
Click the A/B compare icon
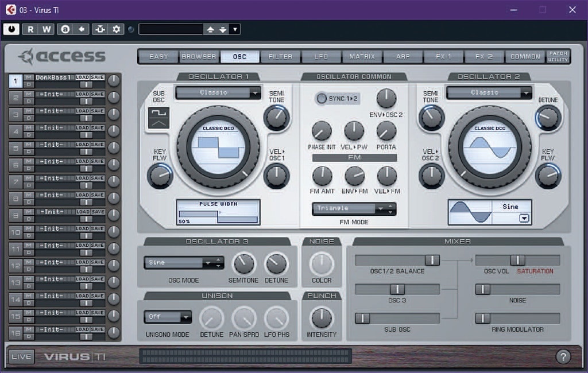(65, 29)
